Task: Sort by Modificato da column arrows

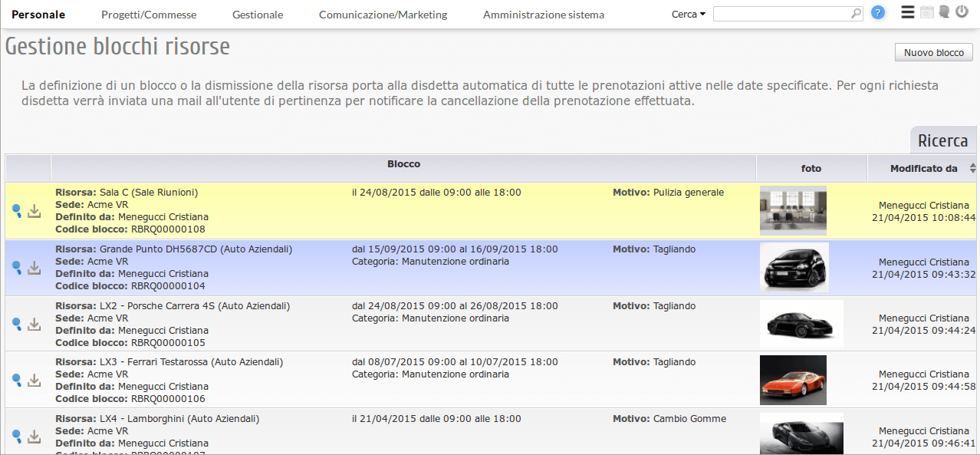Action: click(x=973, y=168)
